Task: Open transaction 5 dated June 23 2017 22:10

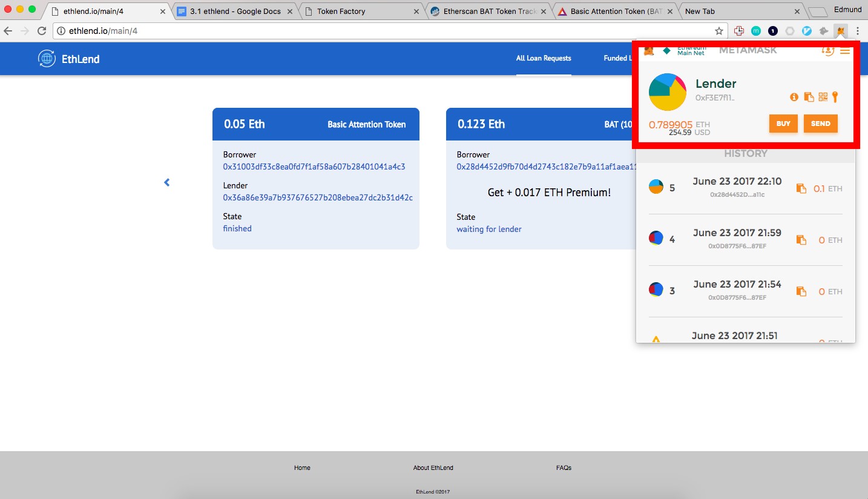Action: (746, 188)
